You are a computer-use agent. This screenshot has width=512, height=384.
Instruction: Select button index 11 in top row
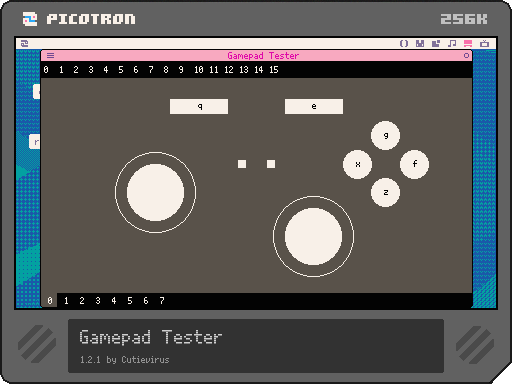(x=214, y=70)
